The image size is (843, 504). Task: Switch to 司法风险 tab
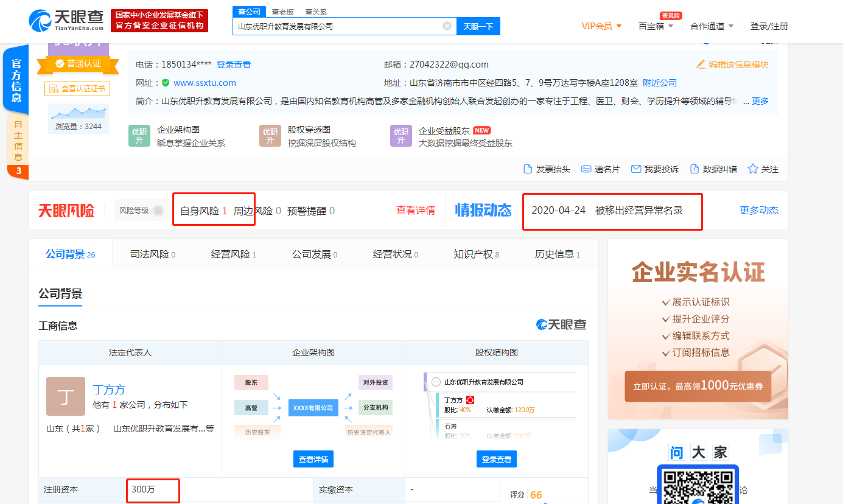(153, 254)
